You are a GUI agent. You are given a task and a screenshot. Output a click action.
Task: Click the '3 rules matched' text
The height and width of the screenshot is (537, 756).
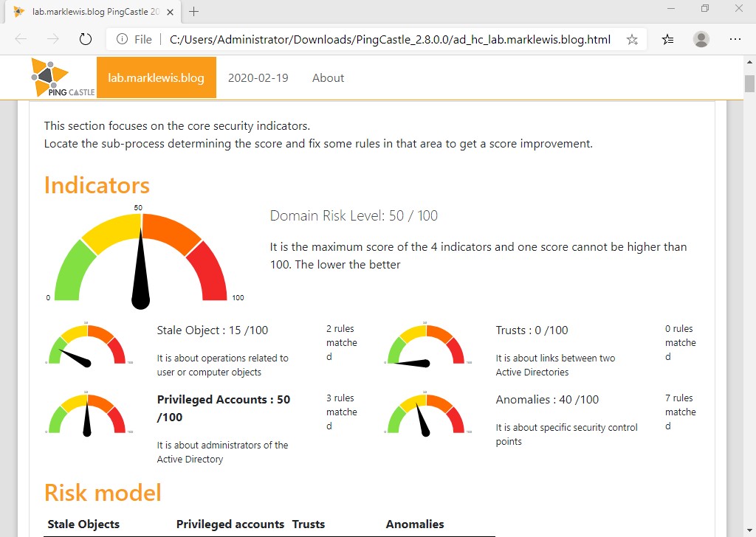click(x=342, y=412)
